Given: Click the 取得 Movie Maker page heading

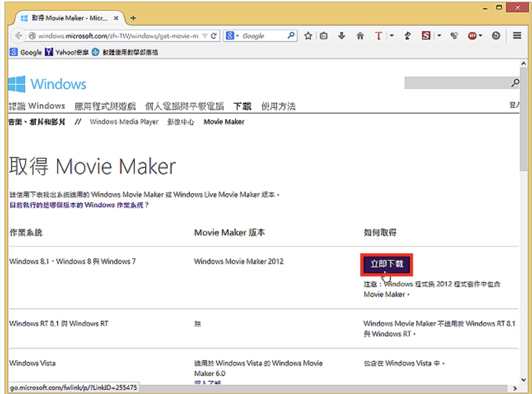Looking at the screenshot, I should click(92, 166).
